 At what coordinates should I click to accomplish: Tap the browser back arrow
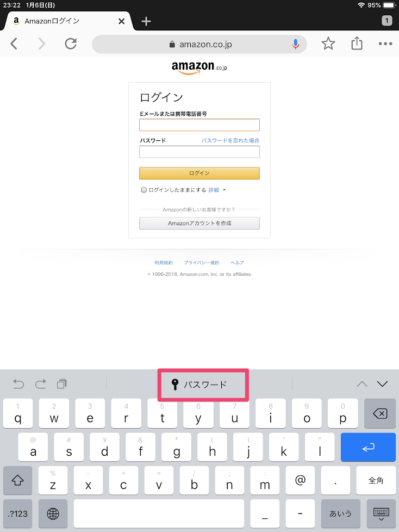pos(14,44)
